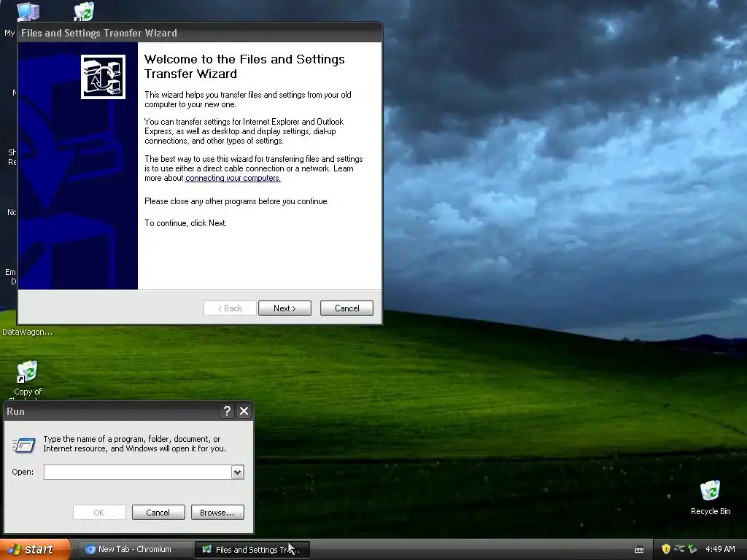
Task: Expand the Open dropdown arrow in Run
Action: [x=238, y=472]
